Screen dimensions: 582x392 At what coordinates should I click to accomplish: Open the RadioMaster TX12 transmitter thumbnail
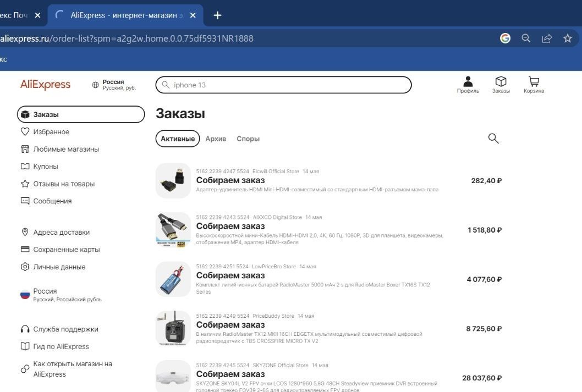[173, 328]
